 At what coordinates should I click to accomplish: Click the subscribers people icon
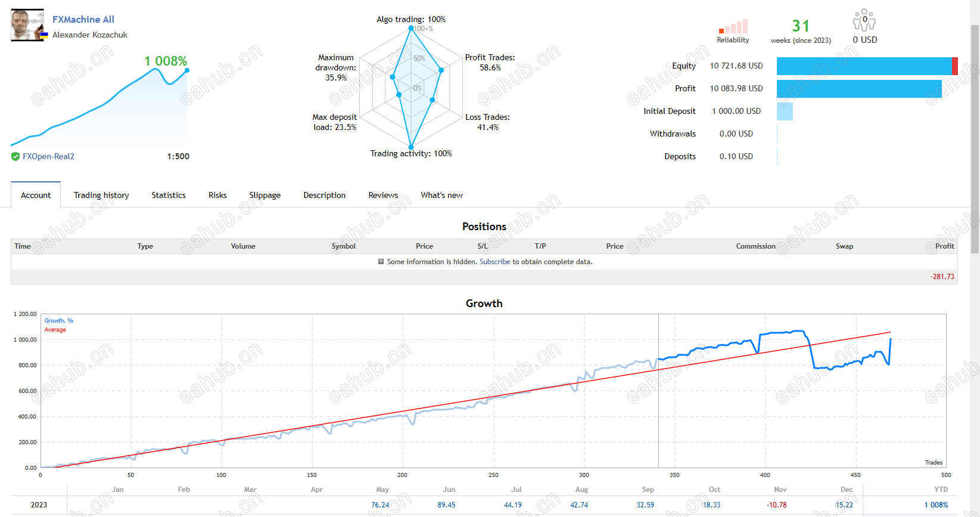[864, 20]
